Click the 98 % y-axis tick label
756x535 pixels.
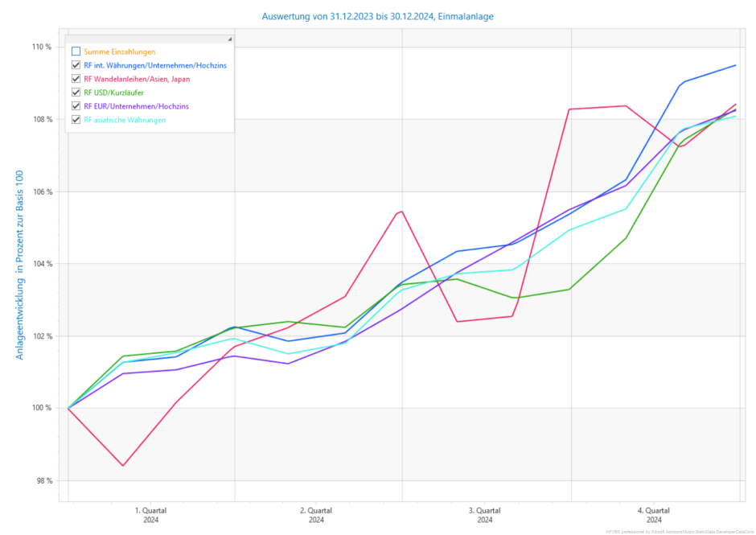pyautogui.click(x=44, y=480)
